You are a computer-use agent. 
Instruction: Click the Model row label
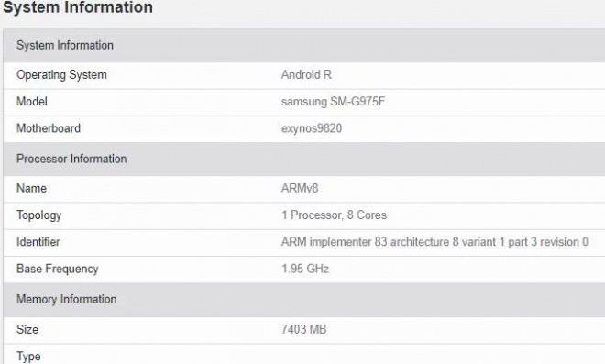coord(32,102)
